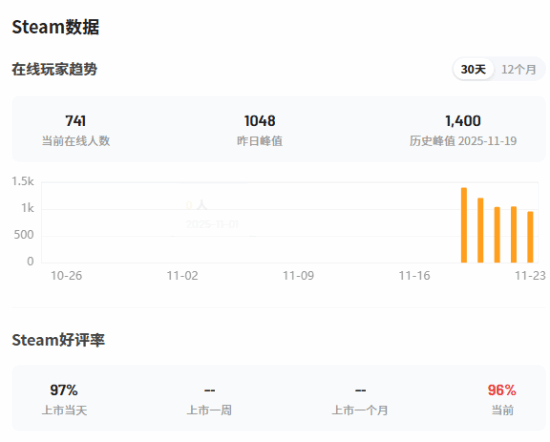Viewport: 550px width, 442px height.
Task: Click the 11-09 date axis label
Action: [x=299, y=276]
